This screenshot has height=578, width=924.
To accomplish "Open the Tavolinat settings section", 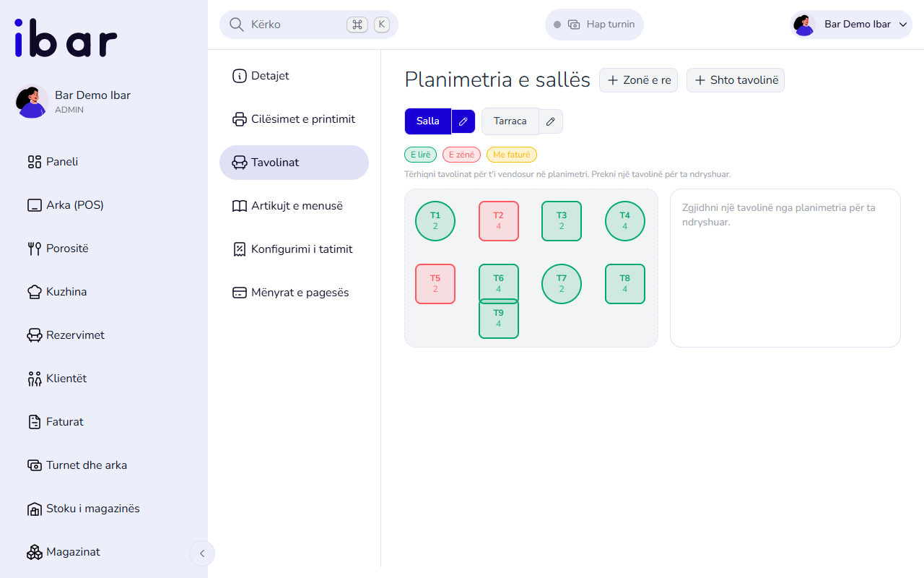I will tap(294, 163).
